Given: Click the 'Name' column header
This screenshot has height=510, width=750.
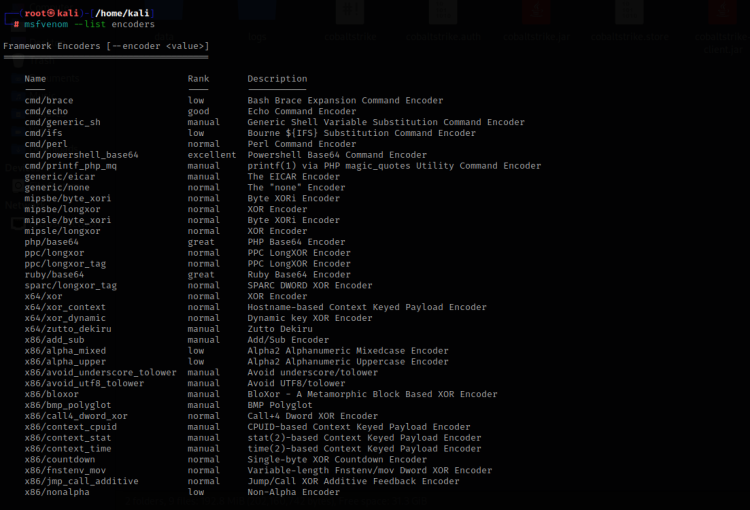Looking at the screenshot, I should [35, 78].
